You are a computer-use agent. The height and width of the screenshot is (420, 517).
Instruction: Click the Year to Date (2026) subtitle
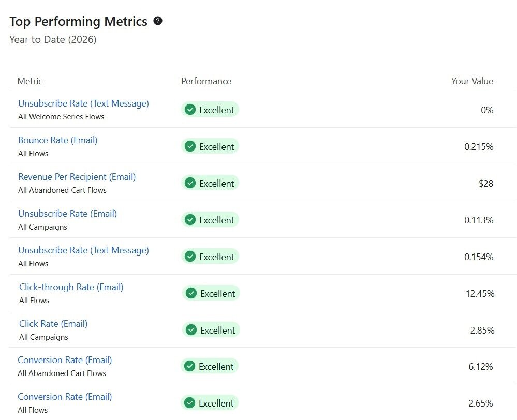coord(53,39)
